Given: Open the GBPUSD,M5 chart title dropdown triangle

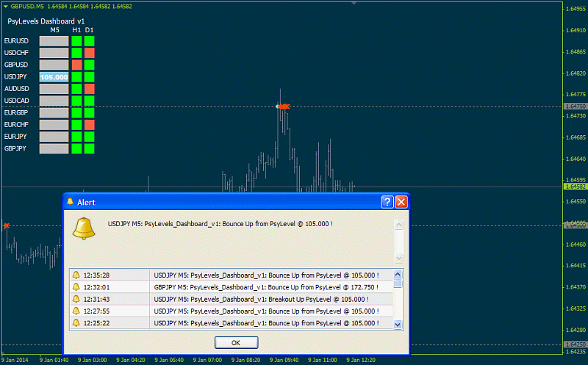Looking at the screenshot, I should point(5,5).
